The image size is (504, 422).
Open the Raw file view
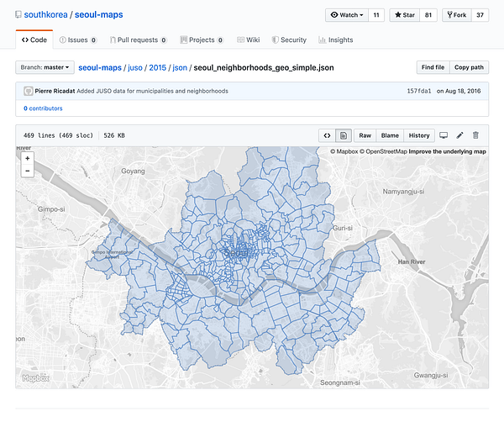coord(365,135)
